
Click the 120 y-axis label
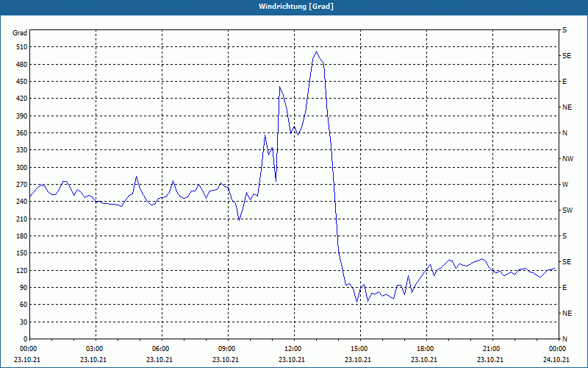pyautogui.click(x=22, y=270)
